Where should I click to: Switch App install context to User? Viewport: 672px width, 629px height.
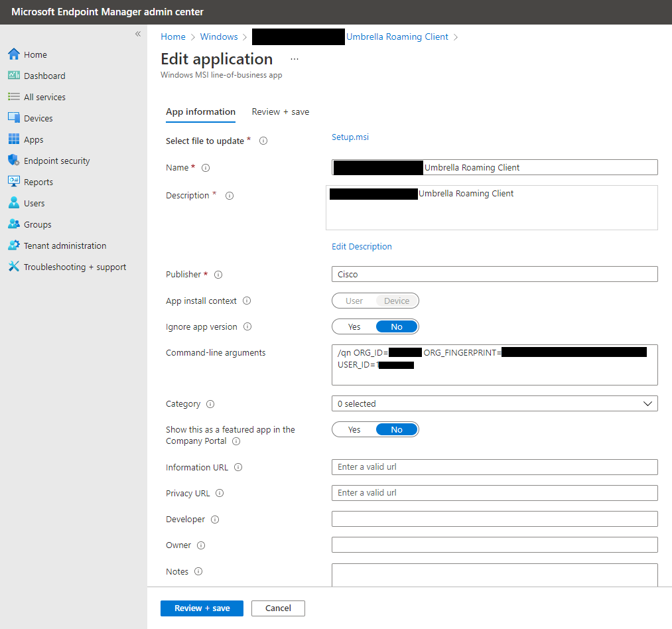(354, 300)
